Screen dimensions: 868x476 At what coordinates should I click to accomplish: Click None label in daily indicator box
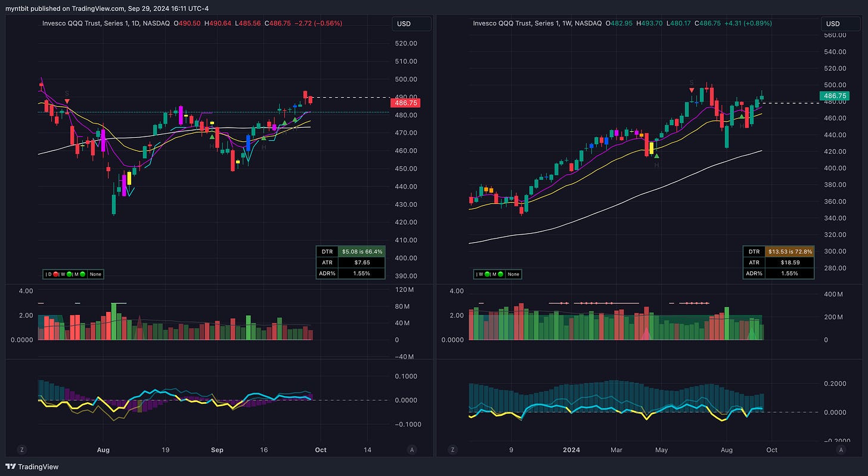pos(95,274)
